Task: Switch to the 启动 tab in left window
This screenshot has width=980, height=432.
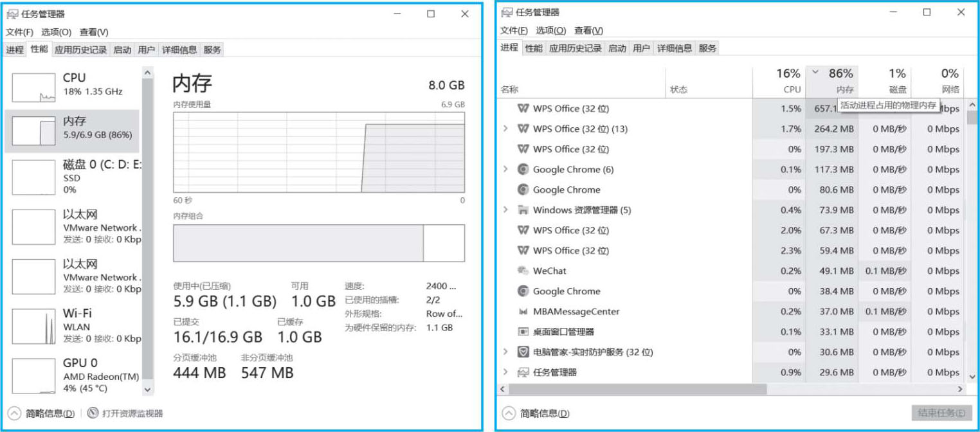Action: [122, 50]
